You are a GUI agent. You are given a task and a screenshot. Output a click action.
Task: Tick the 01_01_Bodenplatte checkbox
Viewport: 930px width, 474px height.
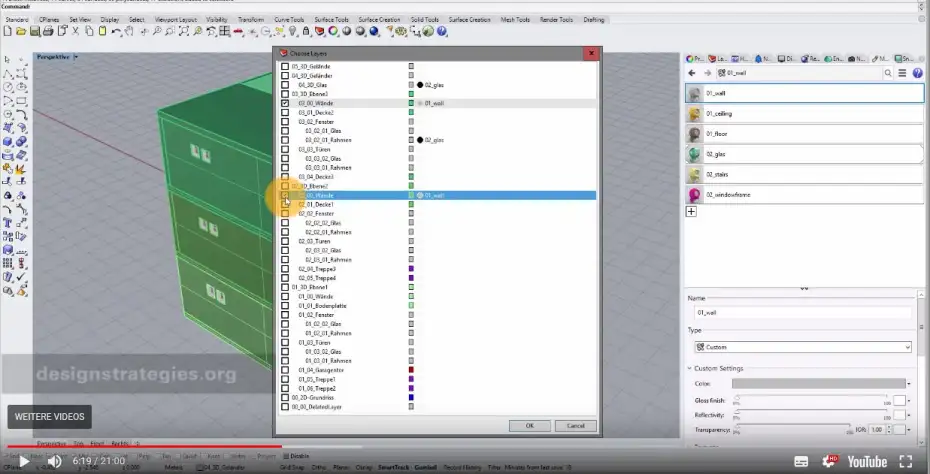pyautogui.click(x=285, y=306)
